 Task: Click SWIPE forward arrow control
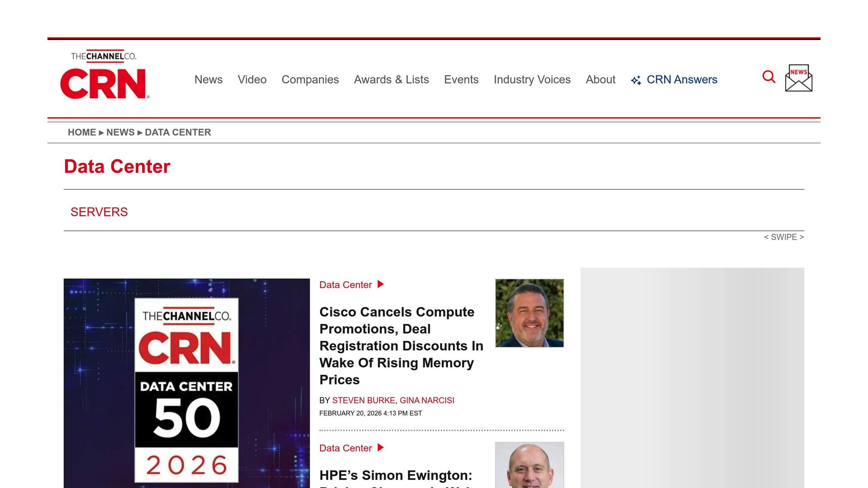801,237
